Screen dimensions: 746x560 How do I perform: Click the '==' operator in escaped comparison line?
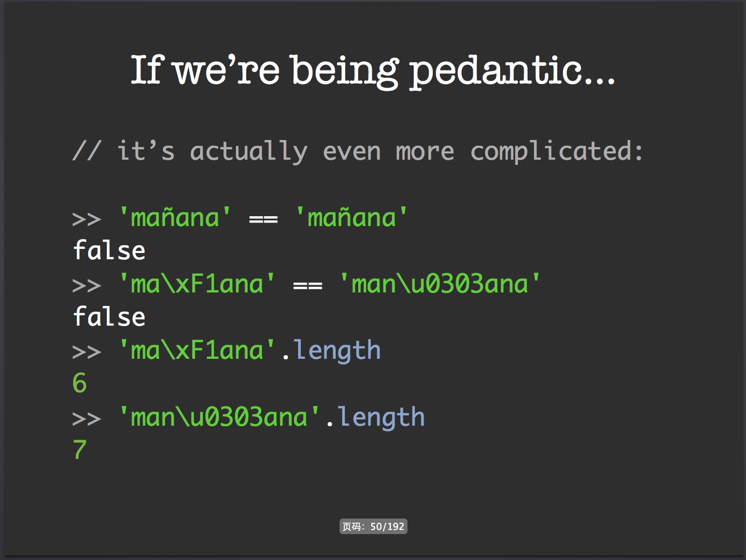(x=307, y=286)
